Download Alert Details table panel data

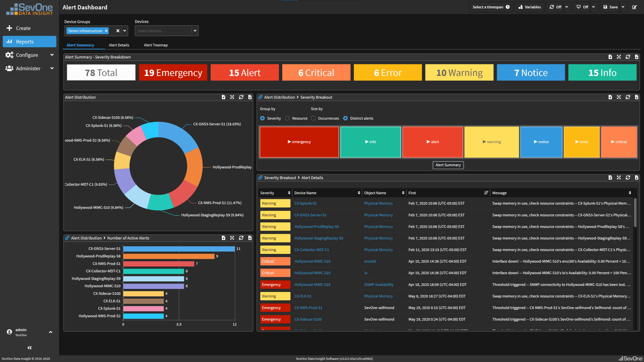(x=636, y=177)
